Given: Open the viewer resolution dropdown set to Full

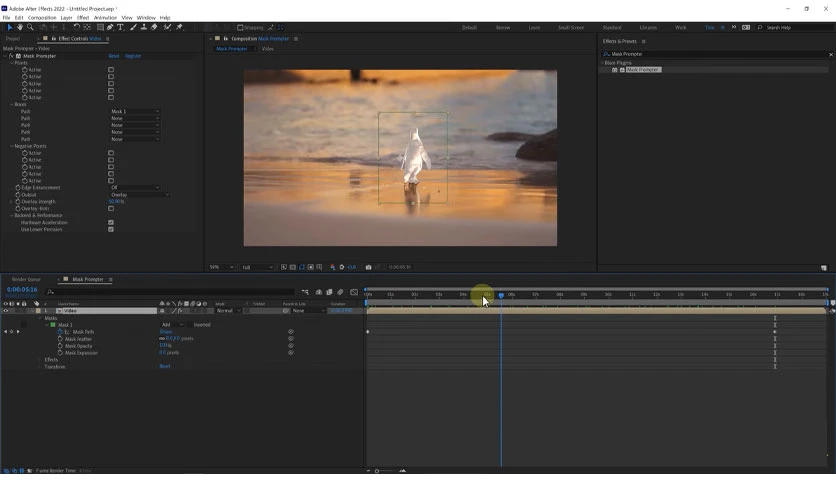Looking at the screenshot, I should tap(258, 267).
